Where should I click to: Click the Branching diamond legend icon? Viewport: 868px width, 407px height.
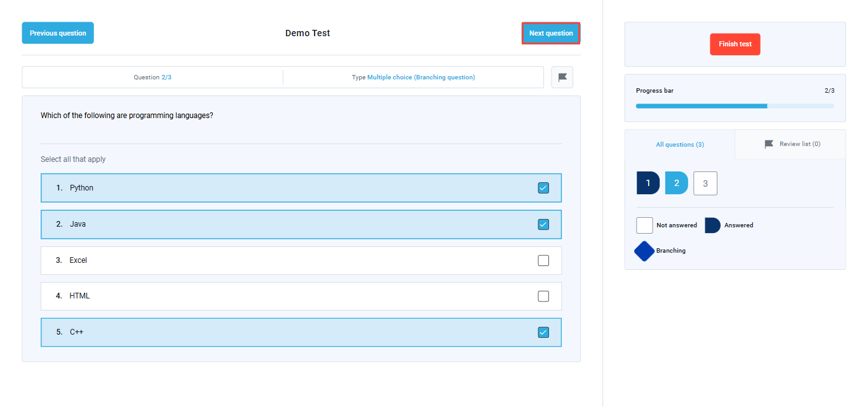point(644,251)
